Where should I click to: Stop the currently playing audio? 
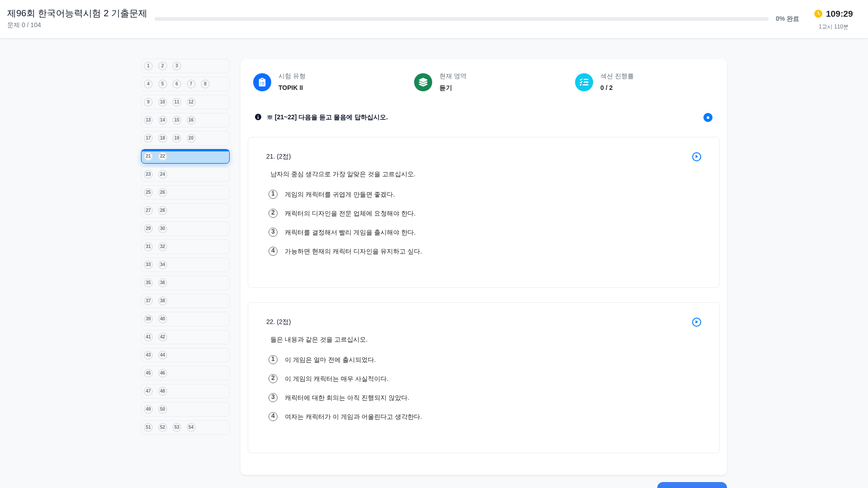708,117
